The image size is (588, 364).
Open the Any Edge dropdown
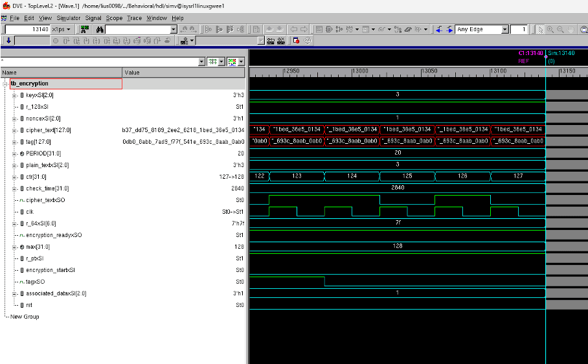[x=504, y=29]
